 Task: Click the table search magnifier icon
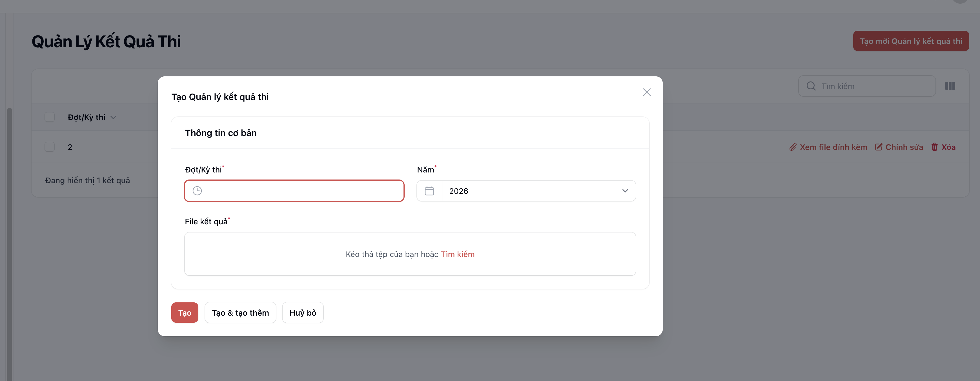pos(811,86)
